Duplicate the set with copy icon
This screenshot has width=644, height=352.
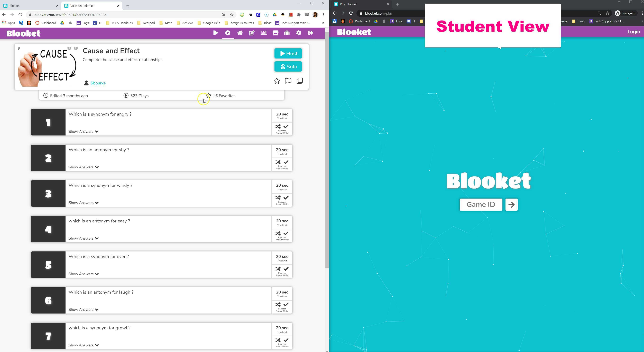[300, 81]
